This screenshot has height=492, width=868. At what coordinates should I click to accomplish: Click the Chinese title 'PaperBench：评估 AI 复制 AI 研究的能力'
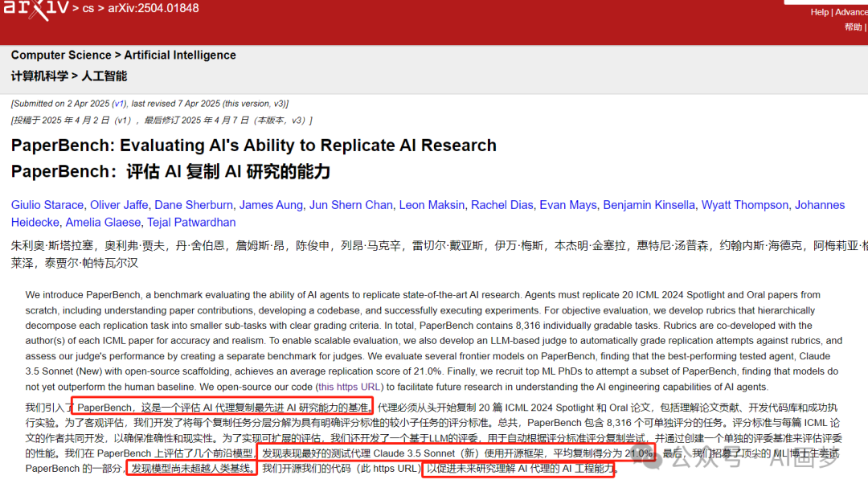pos(170,171)
